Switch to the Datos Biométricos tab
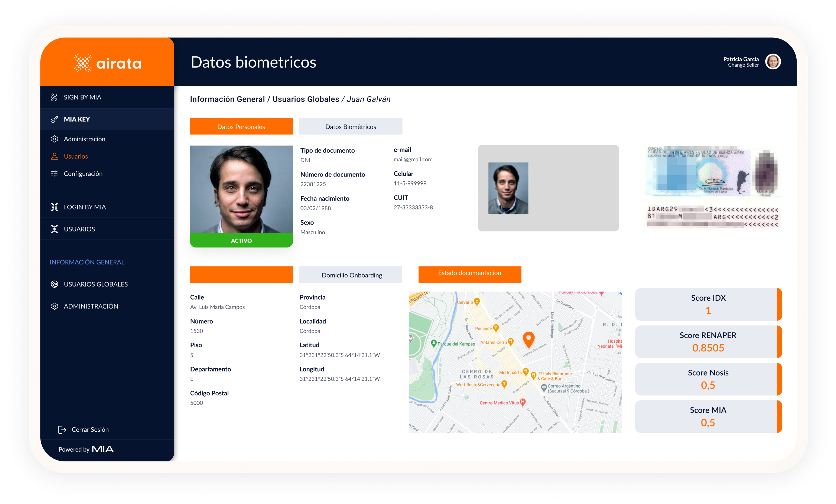The height and width of the screenshot is (504, 836). 351,126
